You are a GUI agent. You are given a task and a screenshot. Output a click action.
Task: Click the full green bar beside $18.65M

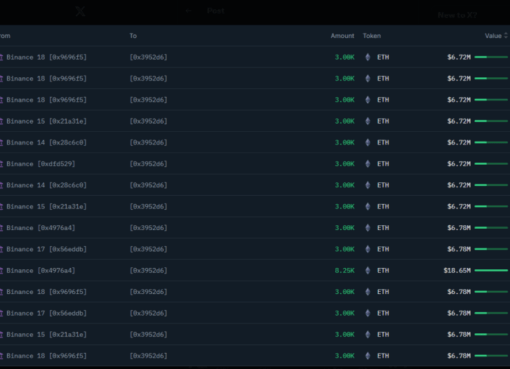pos(491,270)
